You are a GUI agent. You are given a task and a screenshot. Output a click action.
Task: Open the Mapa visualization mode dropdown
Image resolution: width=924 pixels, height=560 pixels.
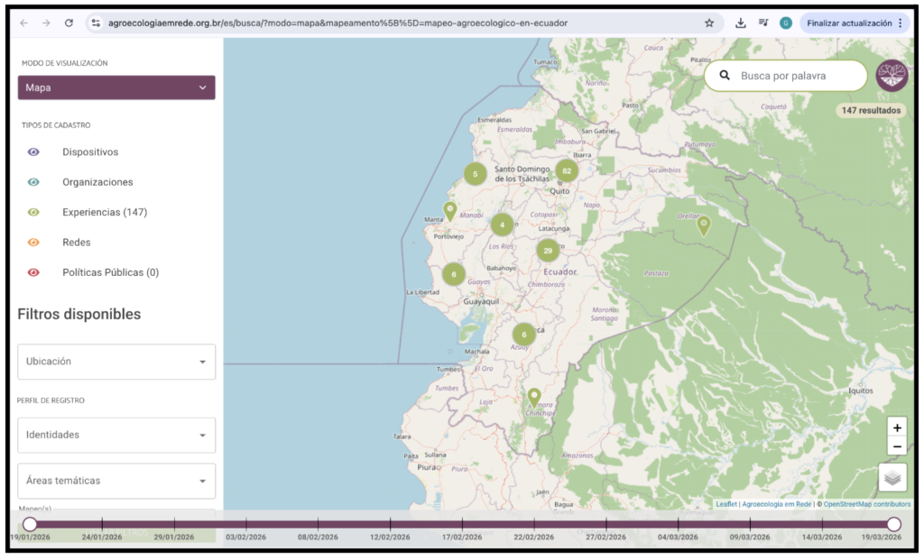coord(116,87)
